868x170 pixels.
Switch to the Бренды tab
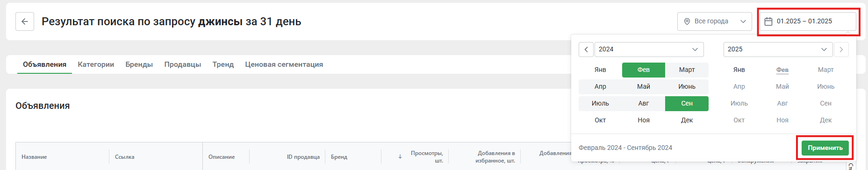pos(139,64)
